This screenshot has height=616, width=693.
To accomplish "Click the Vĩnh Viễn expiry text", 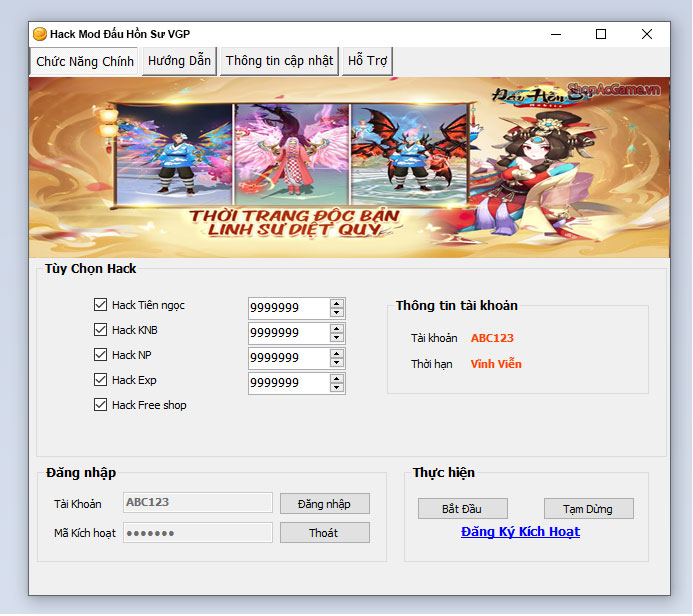I will coord(496,364).
